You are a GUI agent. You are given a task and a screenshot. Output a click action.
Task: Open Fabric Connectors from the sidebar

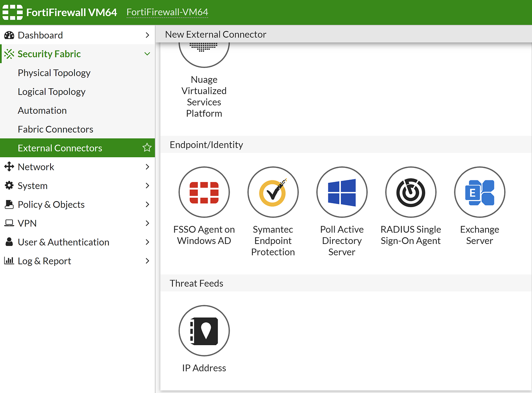tap(55, 129)
